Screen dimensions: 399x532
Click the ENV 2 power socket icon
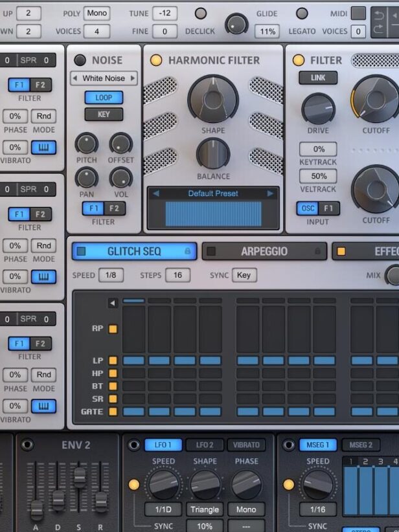[x=27, y=445]
